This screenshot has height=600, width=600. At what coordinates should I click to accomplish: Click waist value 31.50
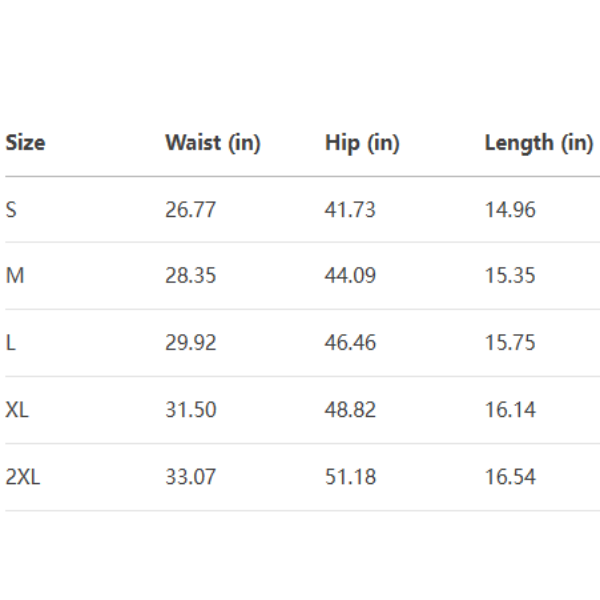tap(190, 410)
